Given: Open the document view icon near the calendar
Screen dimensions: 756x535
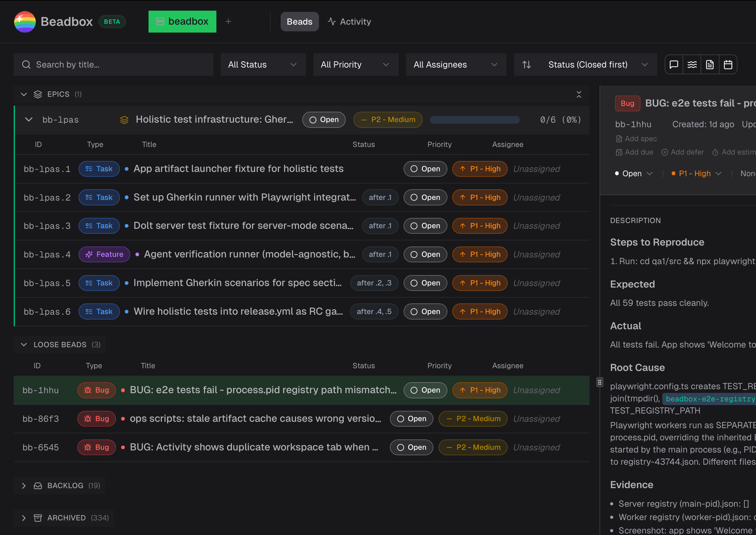Looking at the screenshot, I should 710,64.
